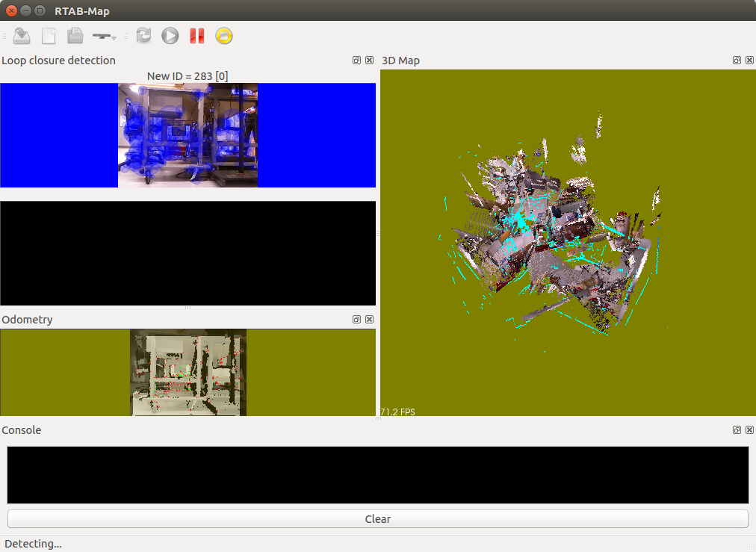The width and height of the screenshot is (756, 552).
Task: Close the Odometry panel
Action: tap(369, 320)
